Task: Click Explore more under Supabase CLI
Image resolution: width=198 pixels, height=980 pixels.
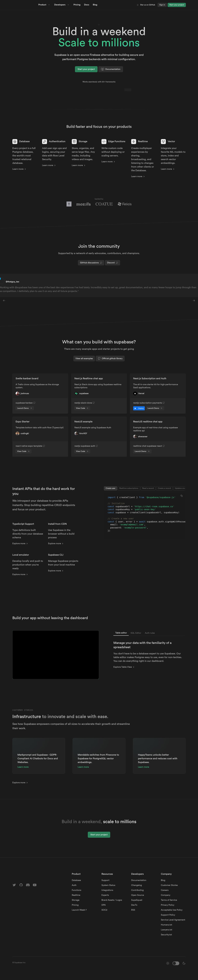Action: [x=56, y=571]
